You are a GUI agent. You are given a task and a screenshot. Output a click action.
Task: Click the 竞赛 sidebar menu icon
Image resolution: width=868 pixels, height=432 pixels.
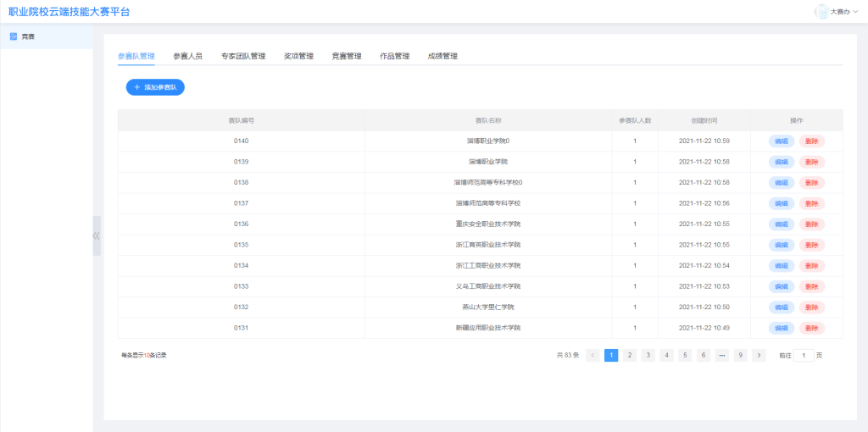14,36
